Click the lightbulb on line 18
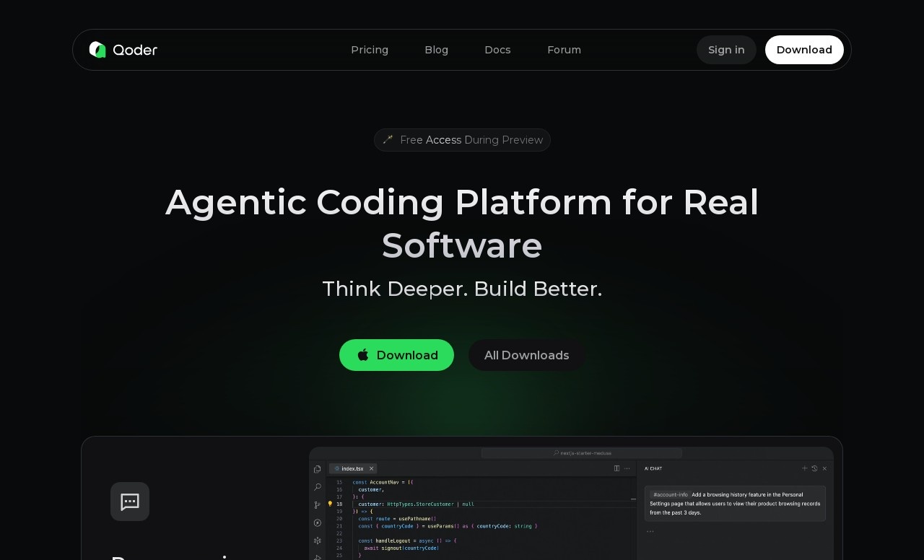This screenshot has width=924, height=560. [x=331, y=504]
